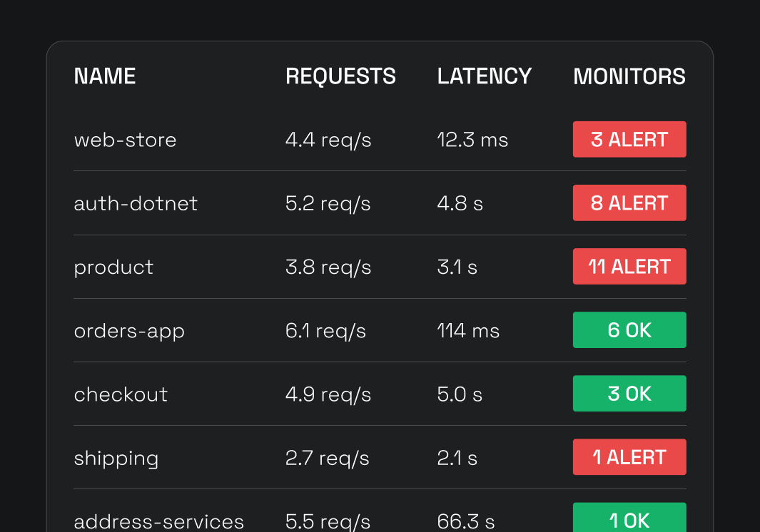Select the MONITORS column header
Viewport: 760px width, 532px height.
(x=629, y=76)
